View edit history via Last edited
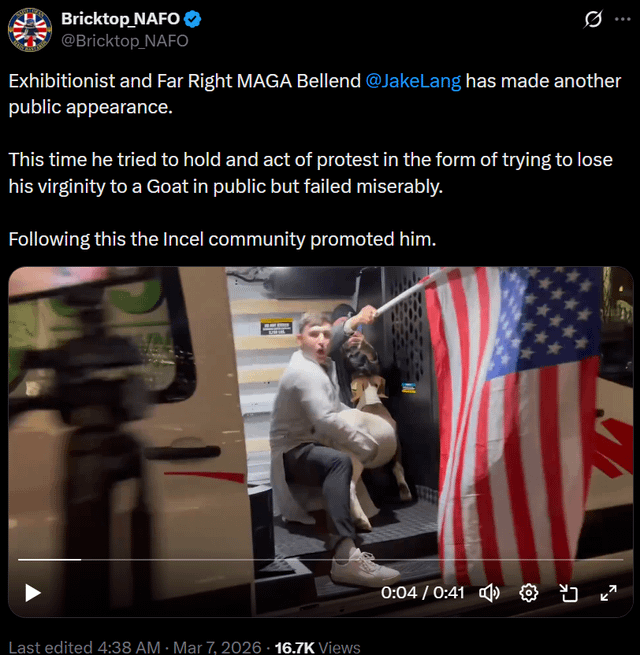The image size is (640, 655). pyautogui.click(x=84, y=647)
